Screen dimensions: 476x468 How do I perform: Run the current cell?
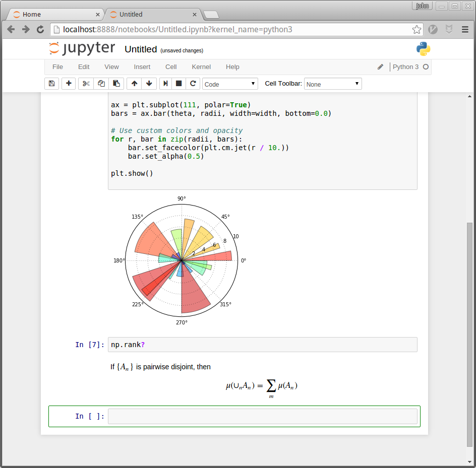tap(165, 84)
